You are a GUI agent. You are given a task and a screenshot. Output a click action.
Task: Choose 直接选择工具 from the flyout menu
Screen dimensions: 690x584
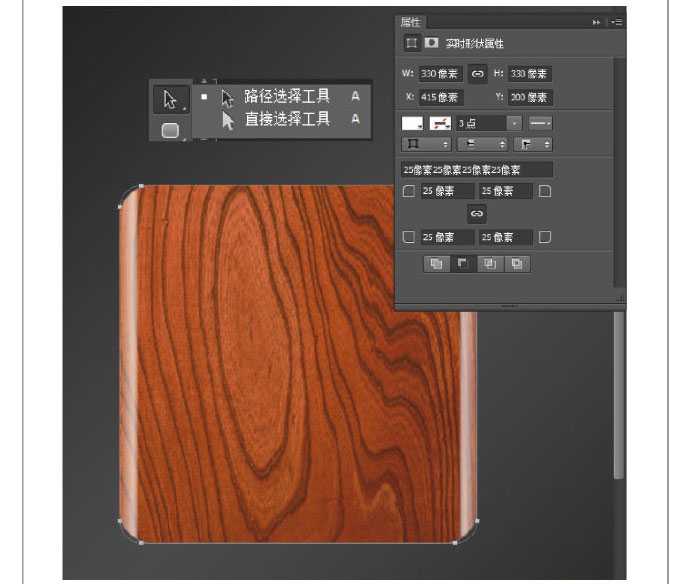coord(286,119)
